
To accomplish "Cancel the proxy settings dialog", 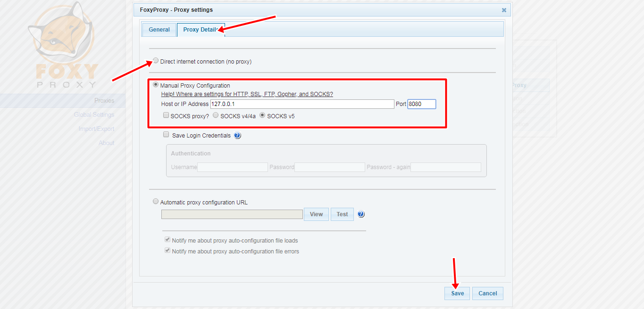I will pyautogui.click(x=487, y=293).
